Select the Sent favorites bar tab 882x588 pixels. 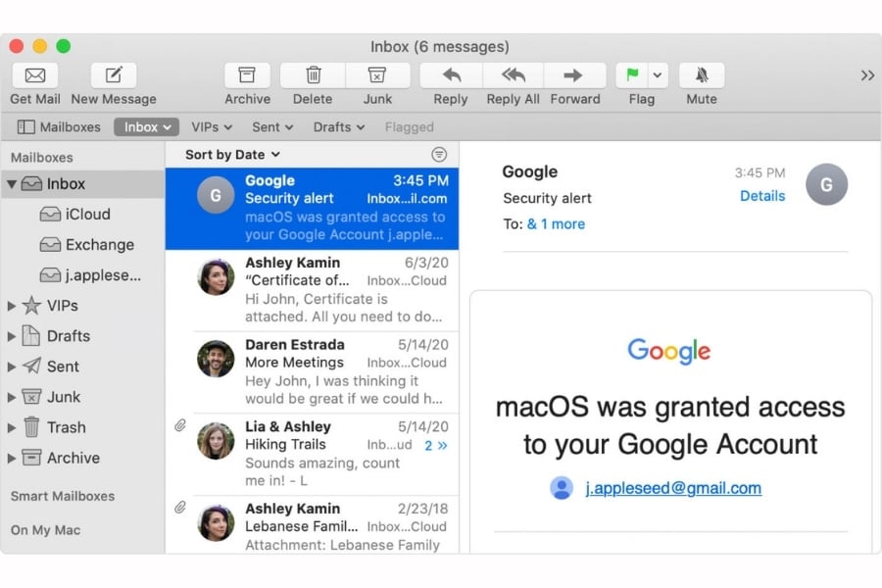tap(272, 127)
